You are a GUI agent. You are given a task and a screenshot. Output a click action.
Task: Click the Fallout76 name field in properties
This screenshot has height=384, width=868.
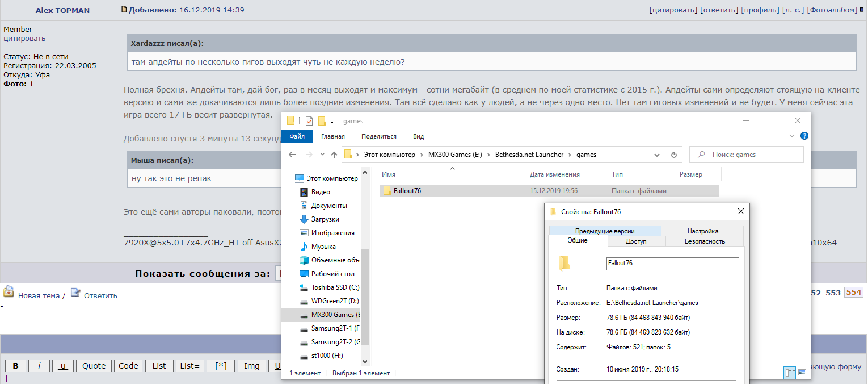(673, 264)
